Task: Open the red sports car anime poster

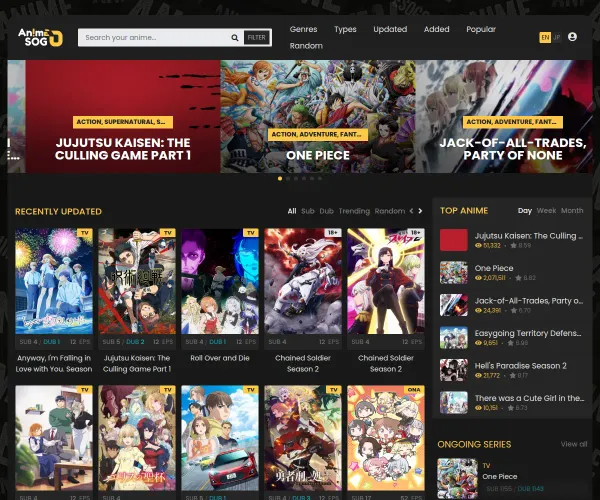Action: (x=220, y=438)
